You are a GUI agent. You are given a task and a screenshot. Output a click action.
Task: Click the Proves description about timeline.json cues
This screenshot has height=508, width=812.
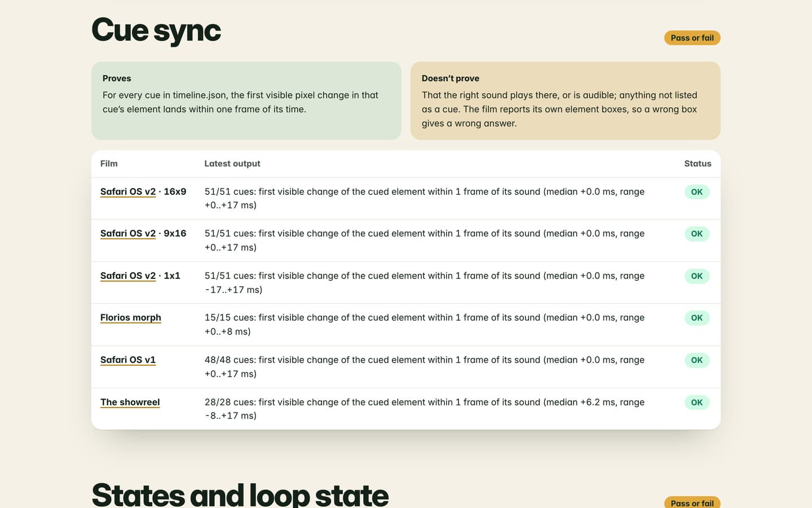[241, 102]
